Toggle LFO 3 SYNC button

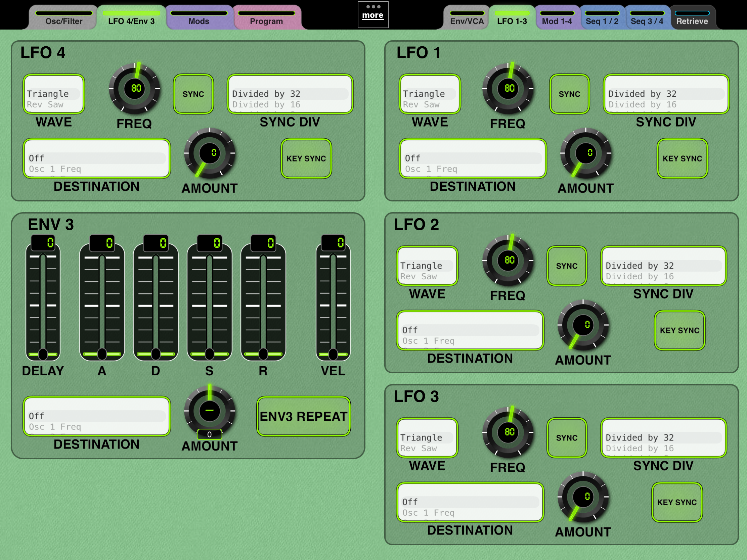click(567, 437)
